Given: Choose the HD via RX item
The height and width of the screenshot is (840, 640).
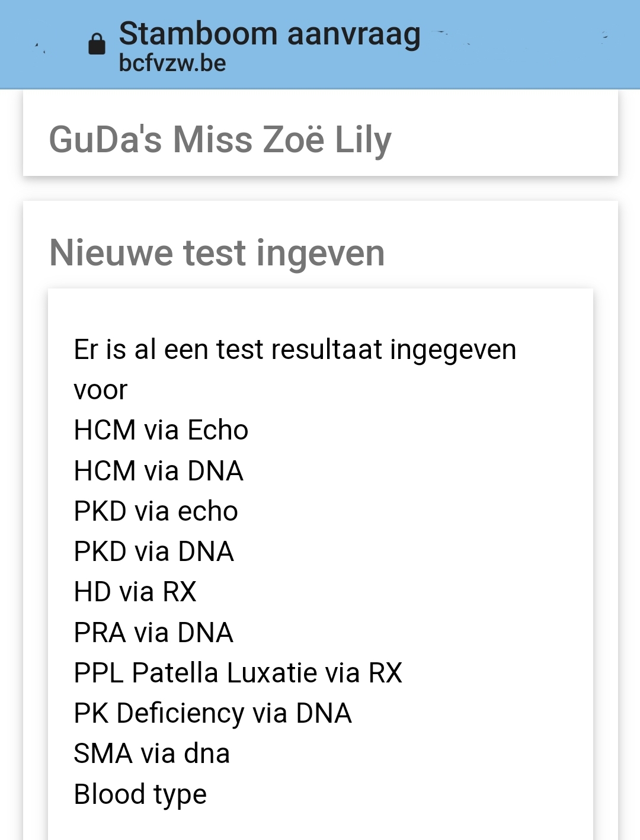Looking at the screenshot, I should coord(135,592).
